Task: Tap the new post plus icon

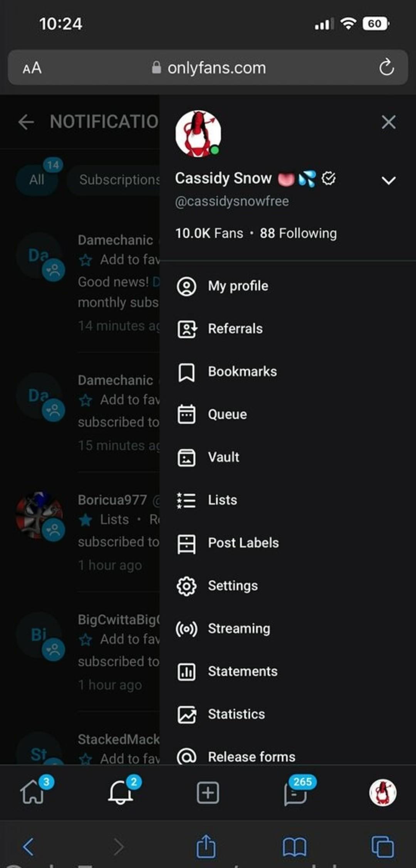Action: tap(208, 792)
